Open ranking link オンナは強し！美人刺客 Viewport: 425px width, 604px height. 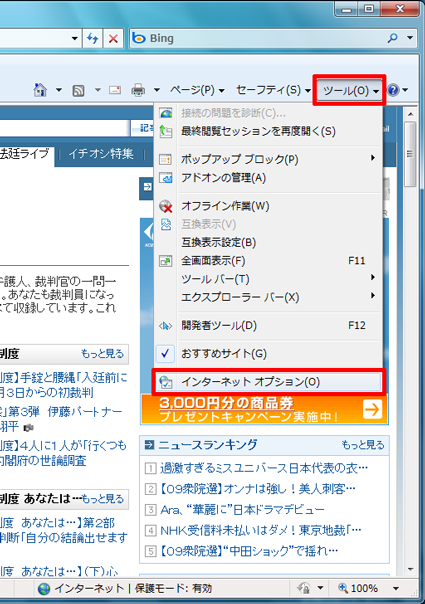[257, 489]
